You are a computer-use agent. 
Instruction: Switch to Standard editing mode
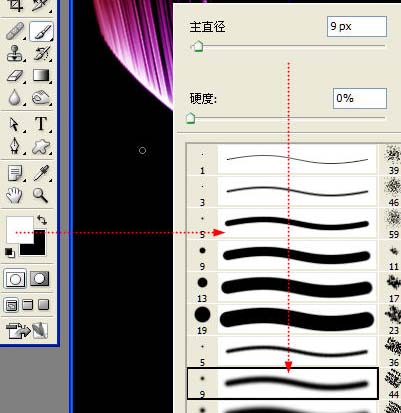click(15, 279)
